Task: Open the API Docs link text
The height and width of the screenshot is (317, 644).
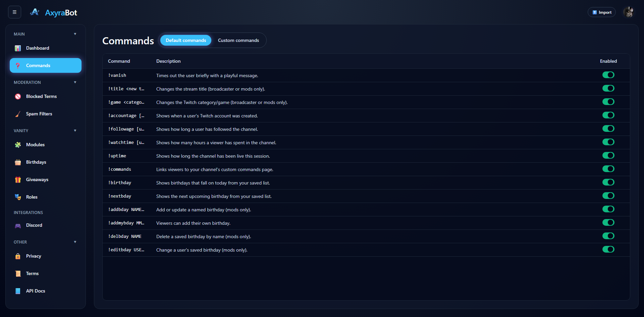Action: pyautogui.click(x=36, y=291)
